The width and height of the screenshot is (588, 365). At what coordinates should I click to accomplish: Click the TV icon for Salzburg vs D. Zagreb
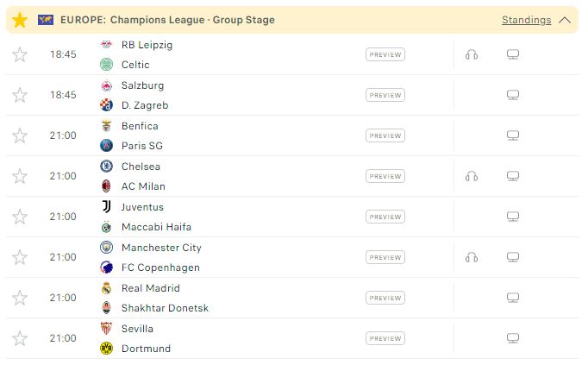[x=513, y=95]
